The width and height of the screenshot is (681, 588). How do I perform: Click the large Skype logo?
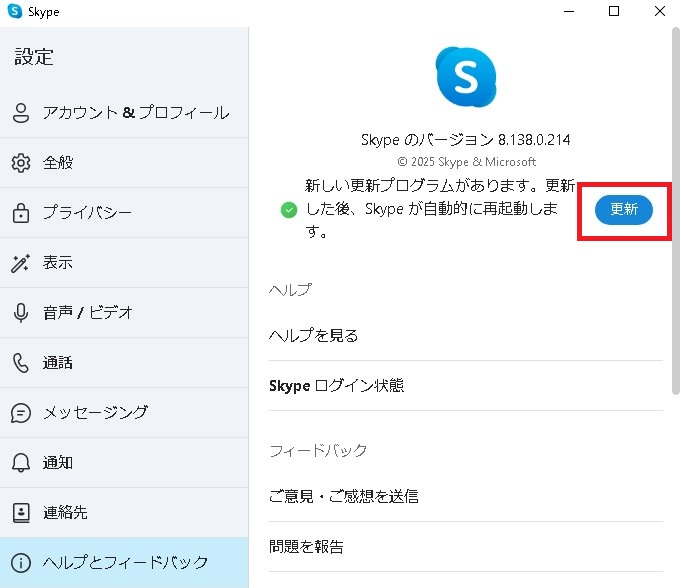466,77
